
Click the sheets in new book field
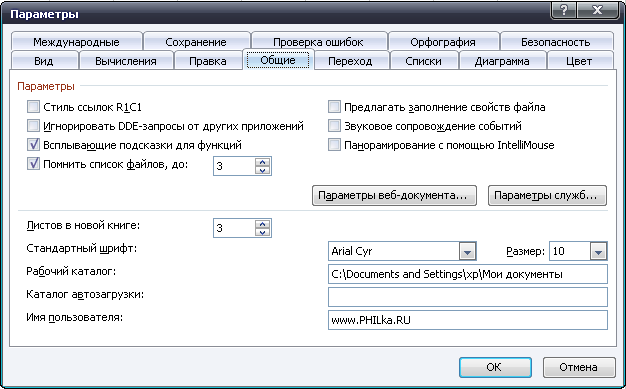pos(234,228)
